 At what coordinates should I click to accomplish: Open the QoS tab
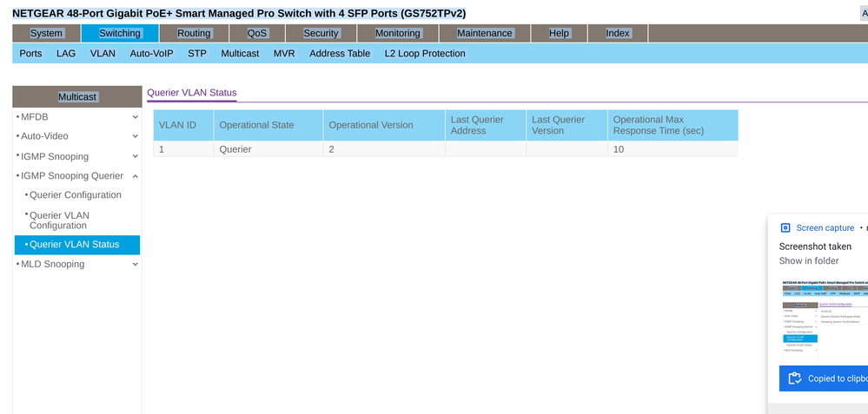[257, 33]
